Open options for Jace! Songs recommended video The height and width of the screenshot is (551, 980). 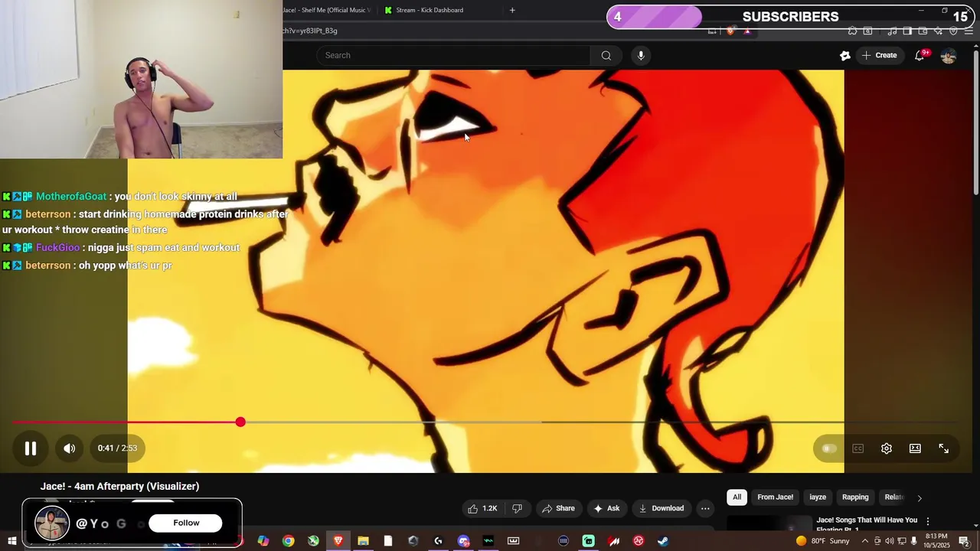point(928,521)
